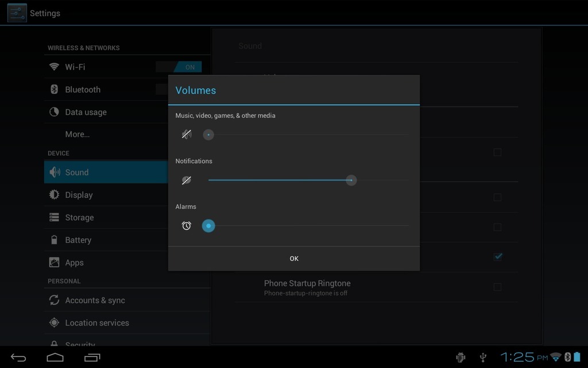
Task: Open Accounts & sync settings
Action: [127, 300]
